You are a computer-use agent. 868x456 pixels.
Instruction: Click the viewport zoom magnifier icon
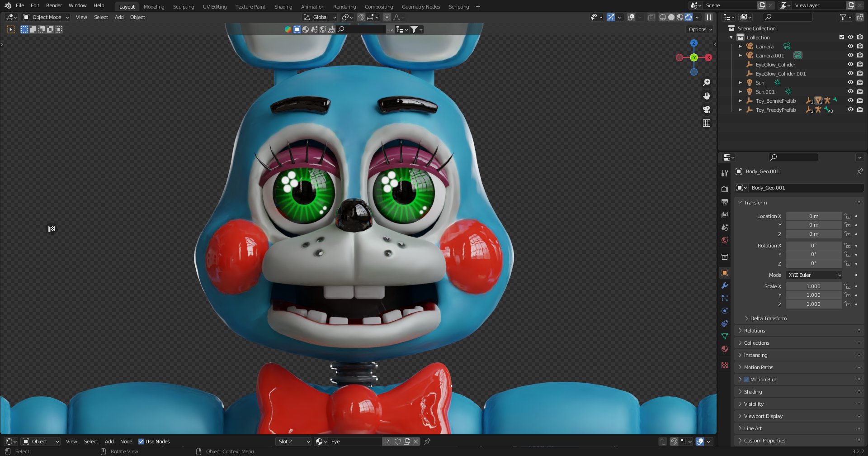[707, 82]
